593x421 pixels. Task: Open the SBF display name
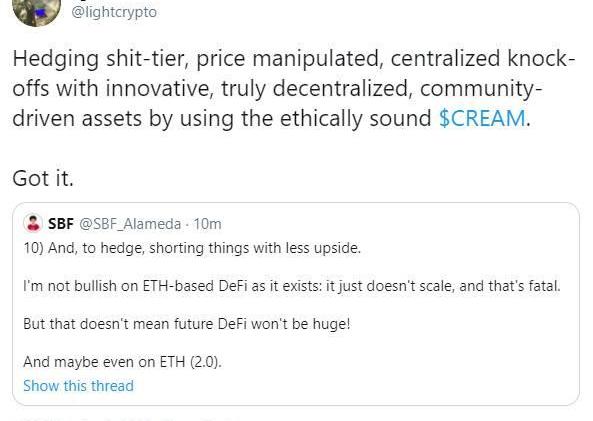click(61, 224)
